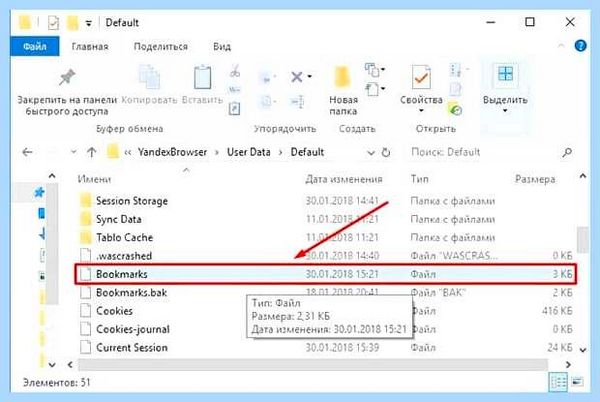Screen dimensions: 600x402
Task: Click the Properties checkmark icon
Action: pos(421,77)
